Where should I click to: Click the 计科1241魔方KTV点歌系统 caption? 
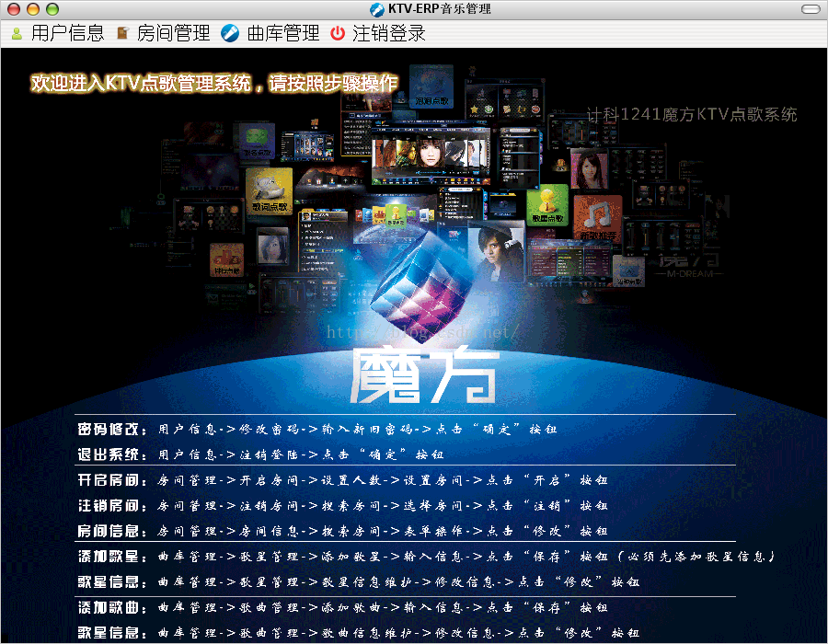pyautogui.click(x=692, y=115)
